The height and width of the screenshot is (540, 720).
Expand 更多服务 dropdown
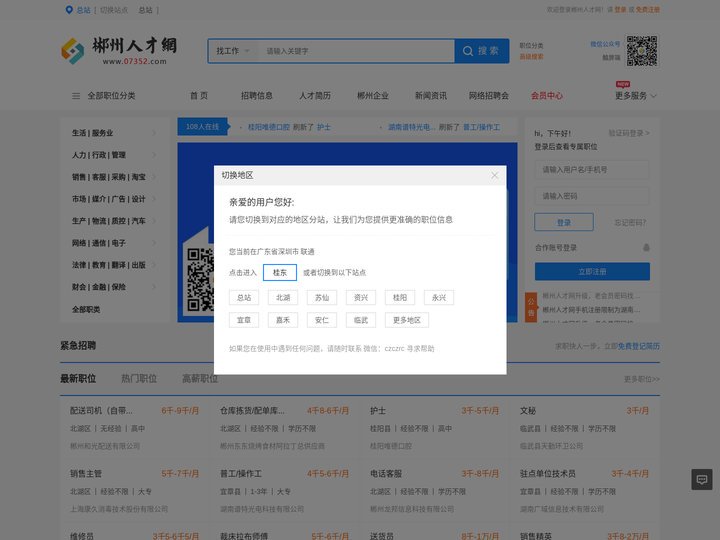[636, 96]
